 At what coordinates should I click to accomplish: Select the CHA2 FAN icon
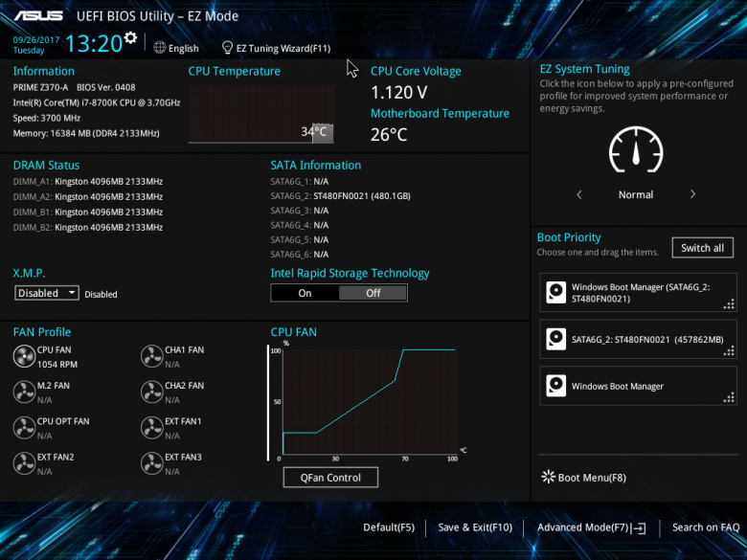(x=152, y=392)
